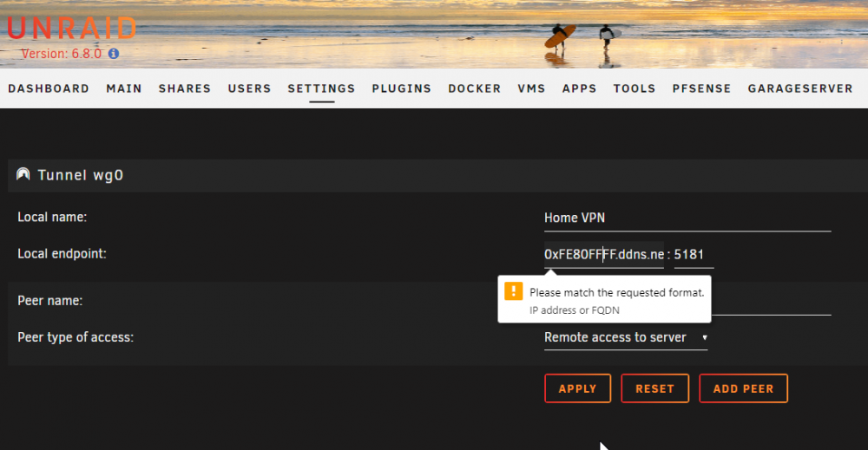Go to the Docker tab
The height and width of the screenshot is (450, 868).
(475, 88)
